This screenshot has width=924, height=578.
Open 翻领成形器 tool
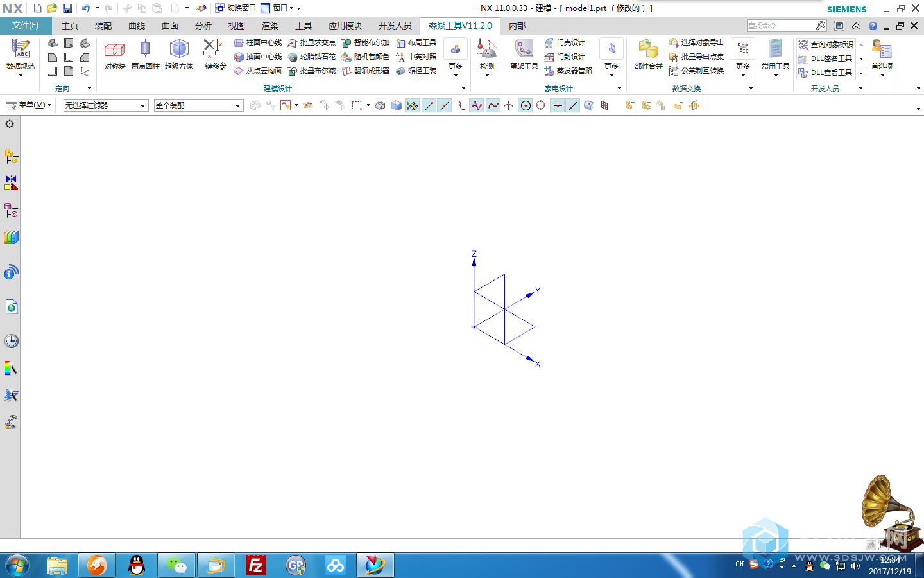click(x=366, y=71)
